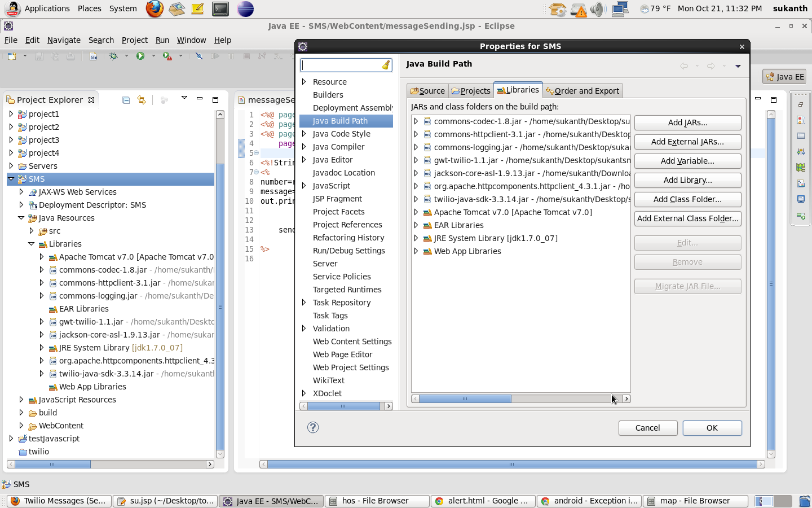
Task: Click the green Run button in toolbar
Action: click(x=140, y=56)
